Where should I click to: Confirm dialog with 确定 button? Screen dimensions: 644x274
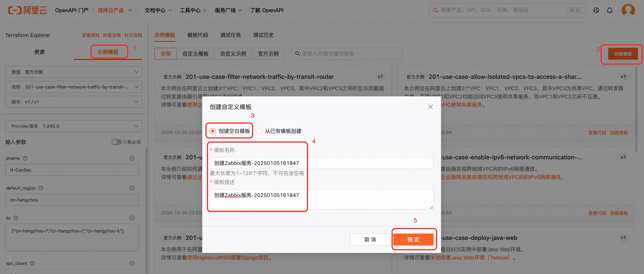point(413,240)
